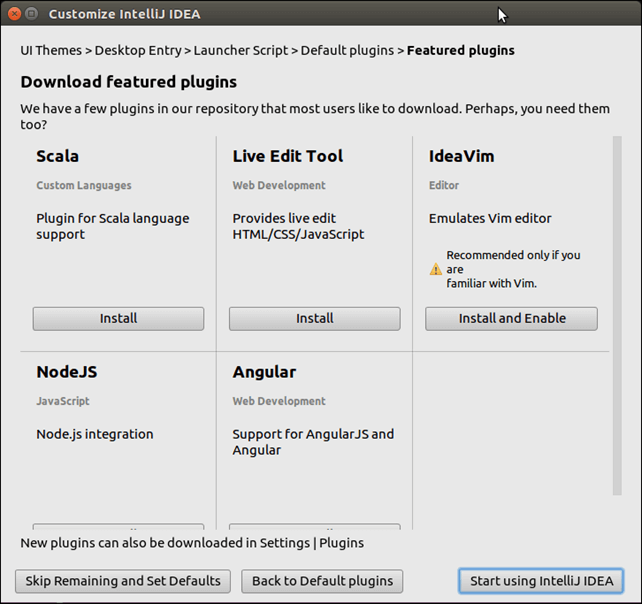Click the NodeJS plugin title
The height and width of the screenshot is (604, 642).
pyautogui.click(x=67, y=372)
